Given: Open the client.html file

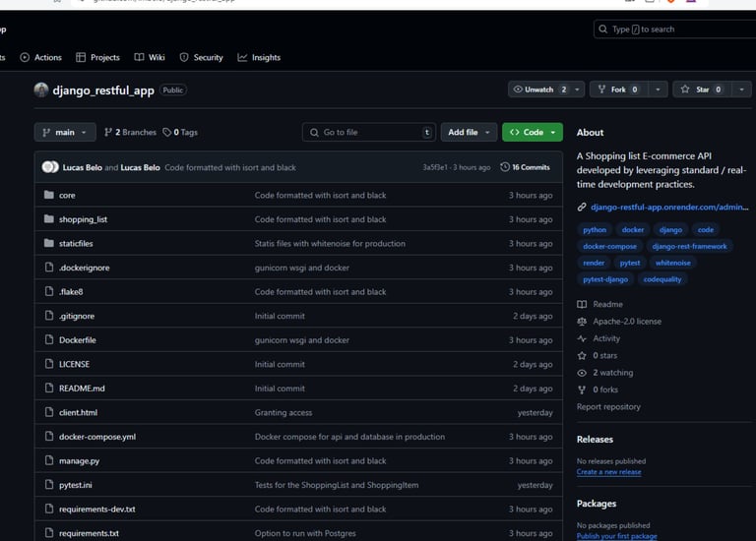Looking at the screenshot, I should pos(78,412).
